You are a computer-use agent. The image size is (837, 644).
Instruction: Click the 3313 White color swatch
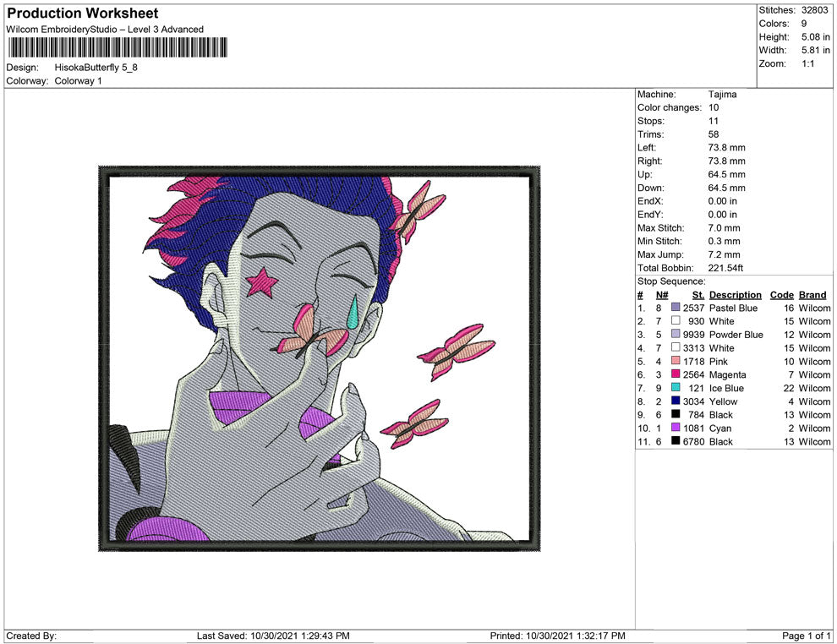tap(676, 347)
